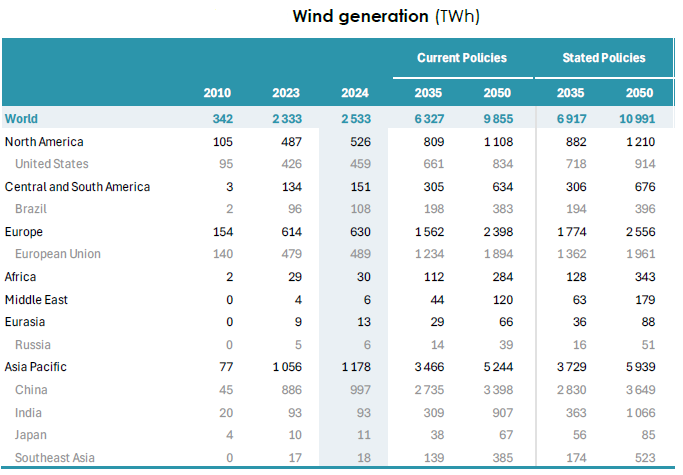This screenshot has width=683, height=475.
Task: Select Europe's 2023 value of 614
Action: (x=288, y=232)
